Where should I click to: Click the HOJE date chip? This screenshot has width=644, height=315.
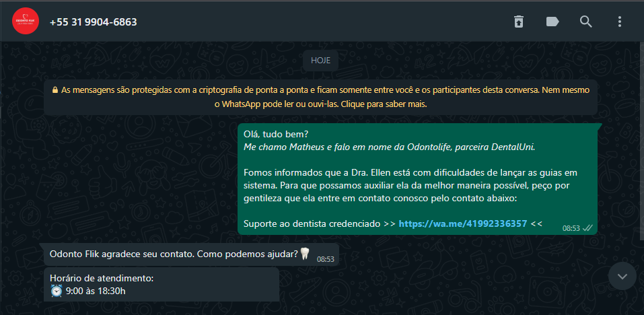point(321,61)
